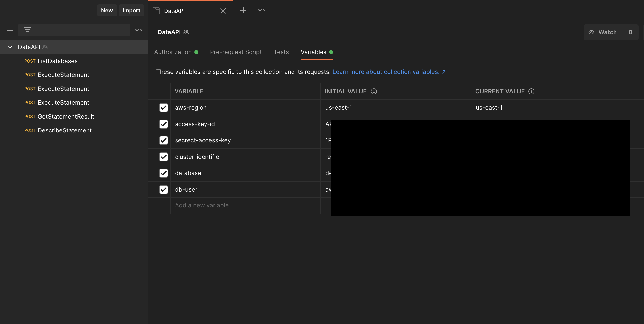Viewport: 644px width, 324px height.
Task: Close the DataAPI tab
Action: pyautogui.click(x=223, y=11)
